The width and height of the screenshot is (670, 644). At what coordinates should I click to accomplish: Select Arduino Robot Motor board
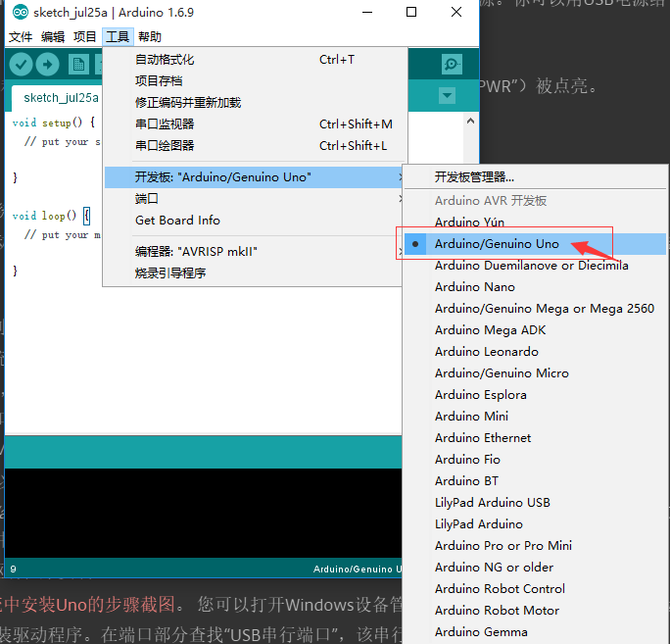click(x=536, y=611)
